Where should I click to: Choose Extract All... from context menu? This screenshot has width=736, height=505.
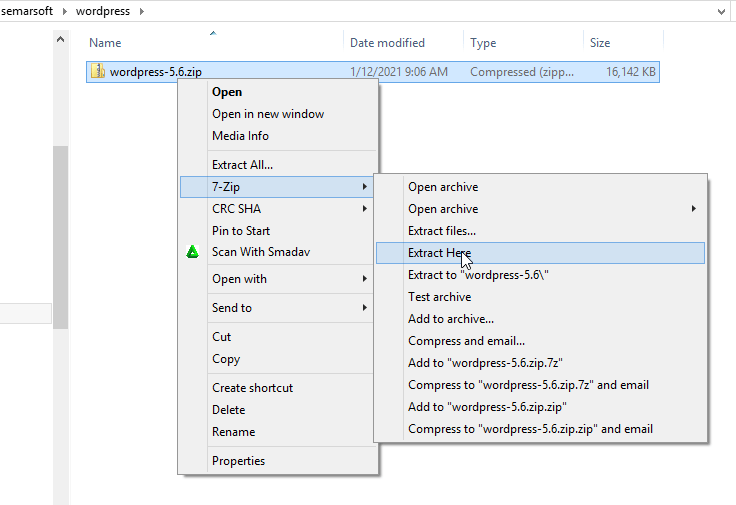(x=278, y=165)
